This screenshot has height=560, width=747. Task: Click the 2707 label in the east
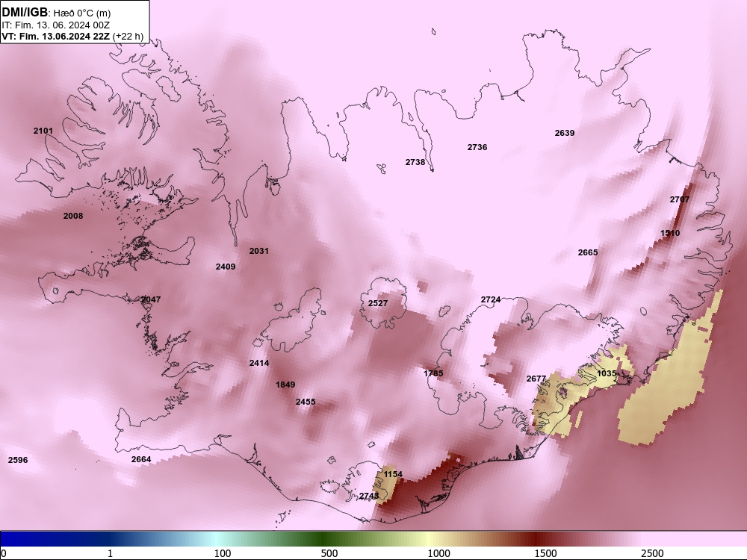(x=680, y=199)
